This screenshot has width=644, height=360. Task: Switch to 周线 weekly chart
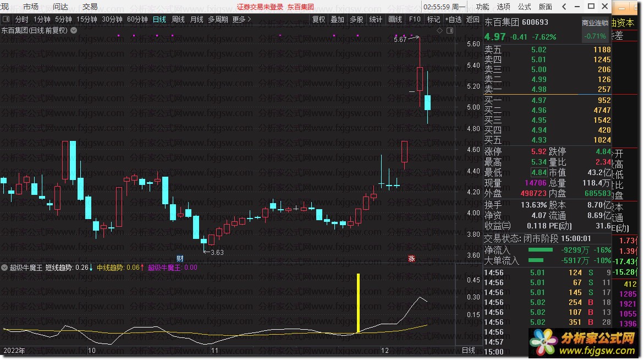178,19
